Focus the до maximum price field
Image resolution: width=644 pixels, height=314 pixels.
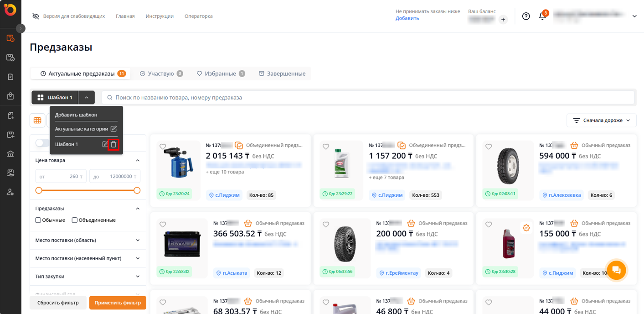click(x=115, y=176)
